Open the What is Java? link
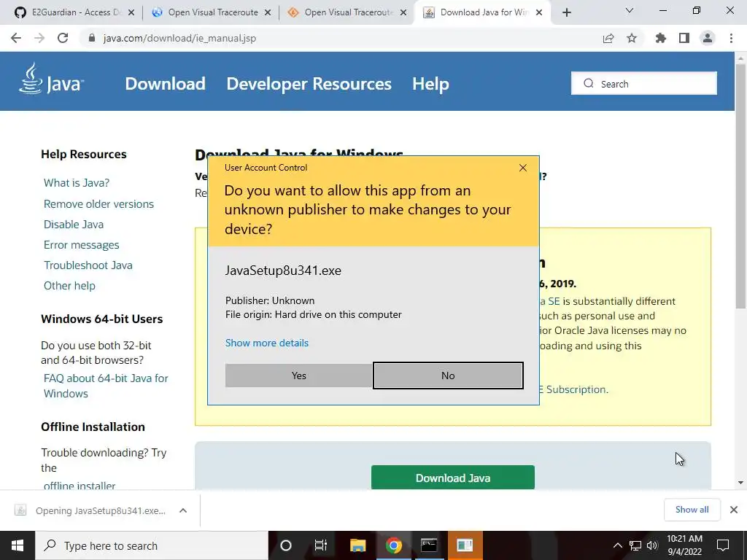Image resolution: width=747 pixels, height=560 pixels. tap(77, 183)
